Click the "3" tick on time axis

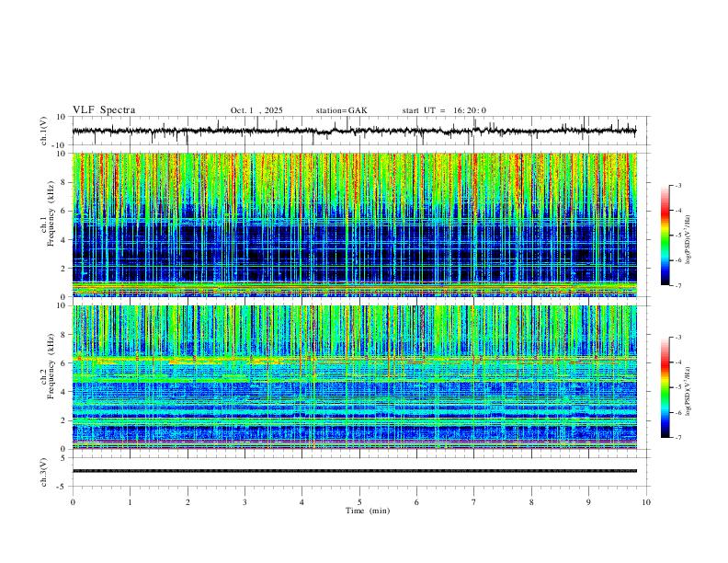245,502
